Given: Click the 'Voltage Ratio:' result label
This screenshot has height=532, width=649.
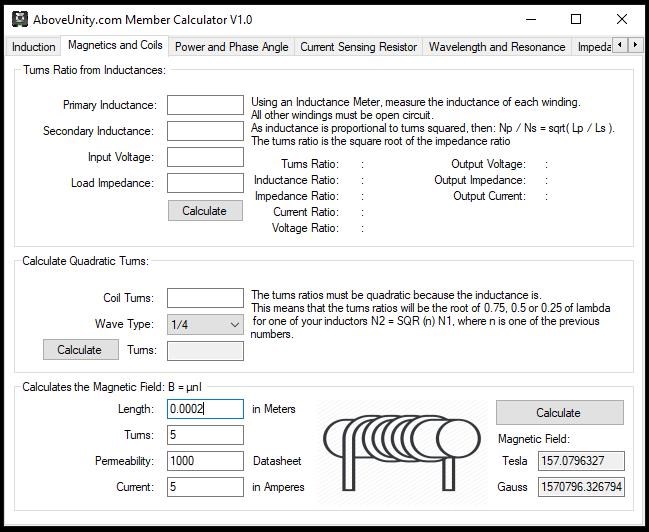Looking at the screenshot, I should pos(305,228).
